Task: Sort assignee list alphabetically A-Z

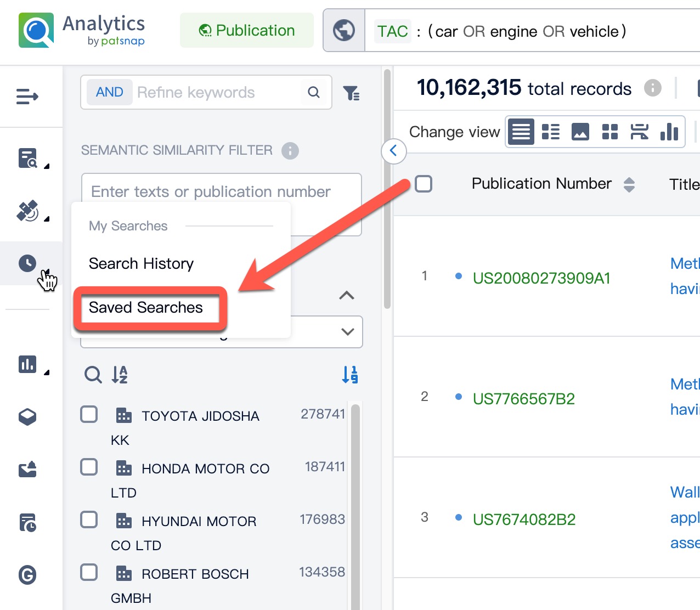Action: tap(119, 375)
